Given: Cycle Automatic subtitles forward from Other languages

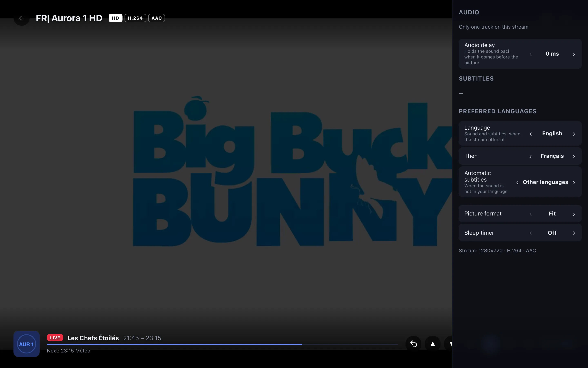Looking at the screenshot, I should pyautogui.click(x=574, y=182).
